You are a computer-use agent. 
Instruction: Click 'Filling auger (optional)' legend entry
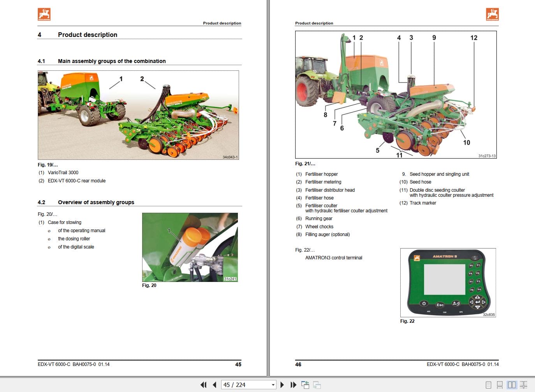[327, 234]
